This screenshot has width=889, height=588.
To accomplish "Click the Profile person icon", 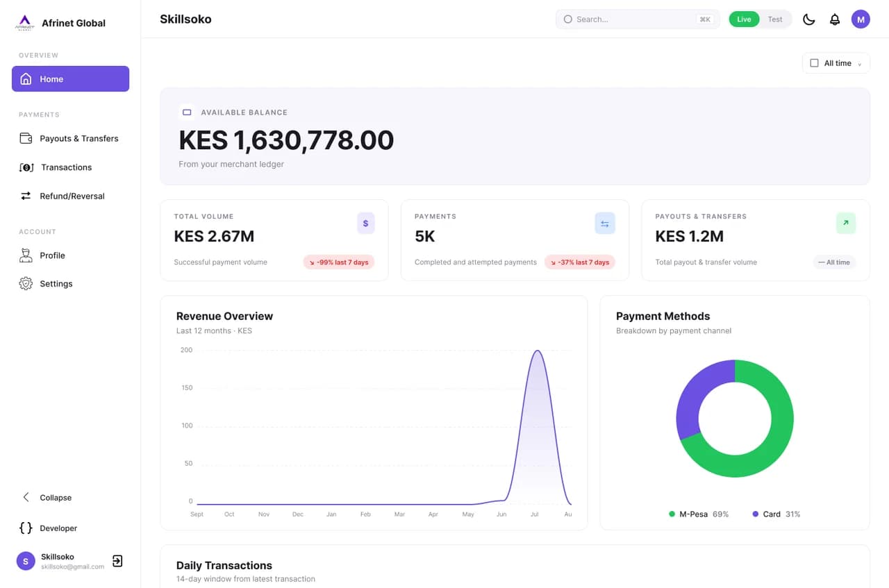I will click(26, 255).
